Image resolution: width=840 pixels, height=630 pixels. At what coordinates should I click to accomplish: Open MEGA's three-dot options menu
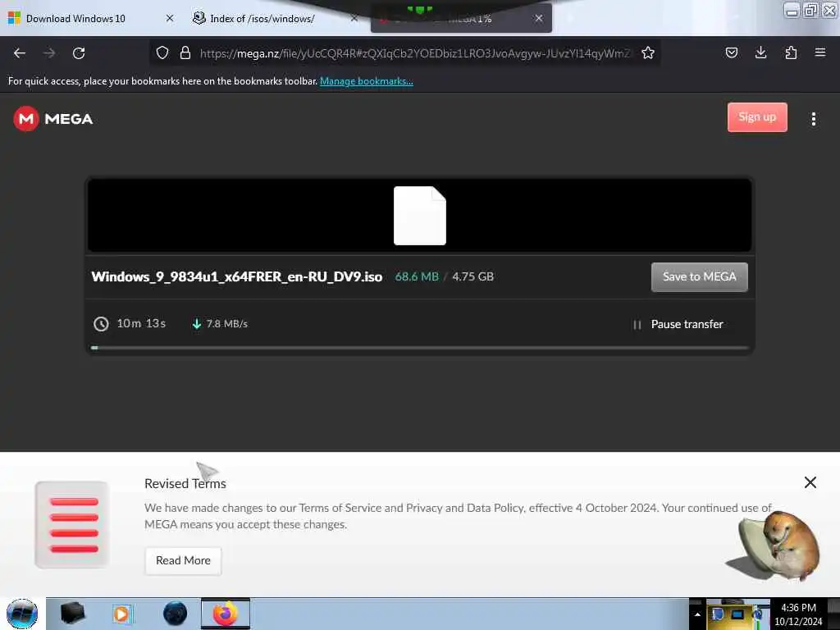click(813, 119)
